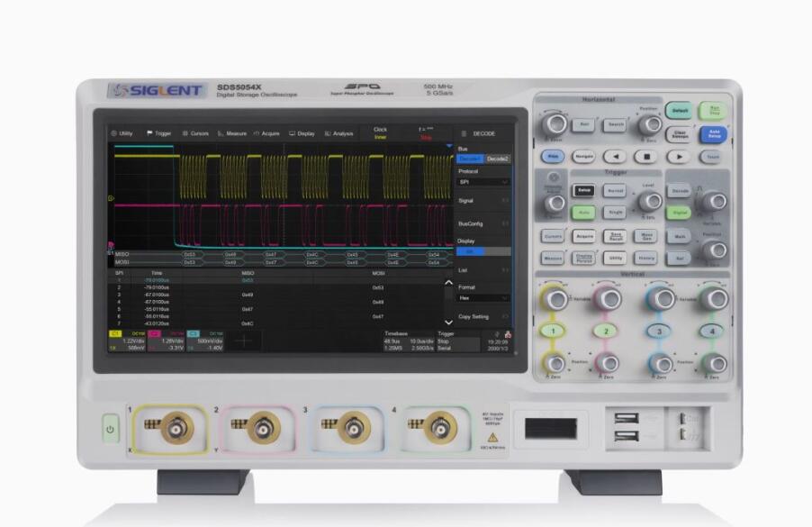Click the decode list up arrow
Viewport: 812px width, 527px height.
point(448,282)
